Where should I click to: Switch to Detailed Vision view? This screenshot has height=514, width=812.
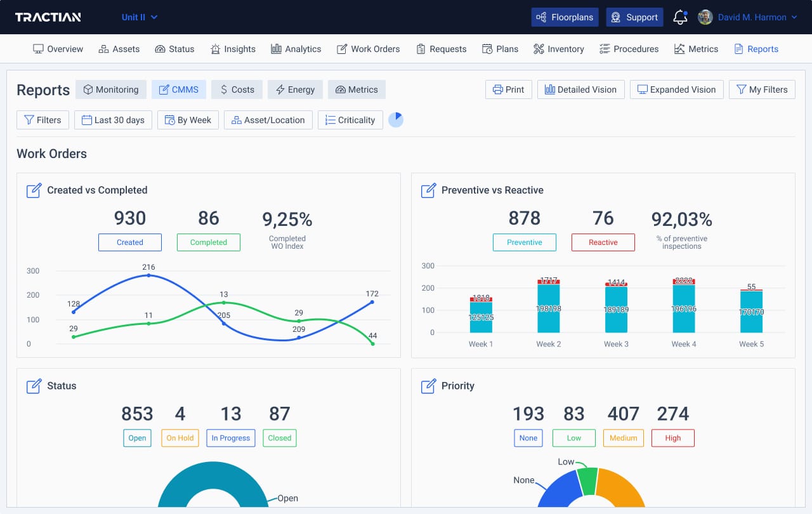click(x=580, y=89)
